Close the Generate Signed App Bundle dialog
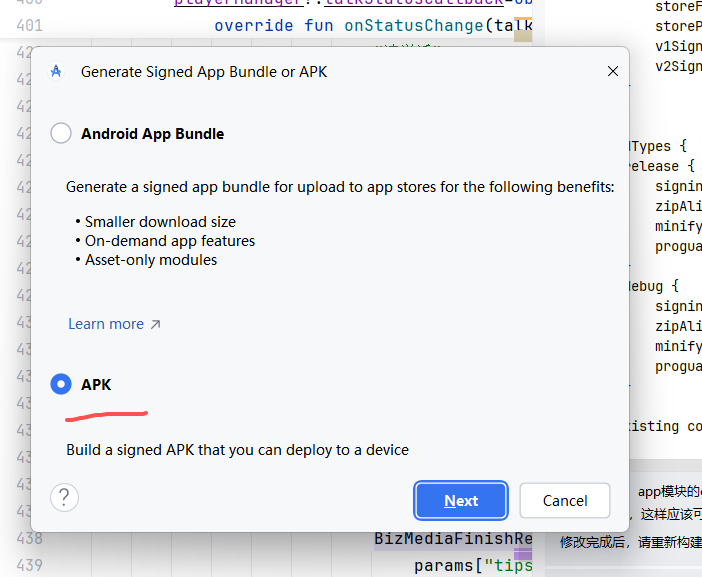 tap(613, 72)
